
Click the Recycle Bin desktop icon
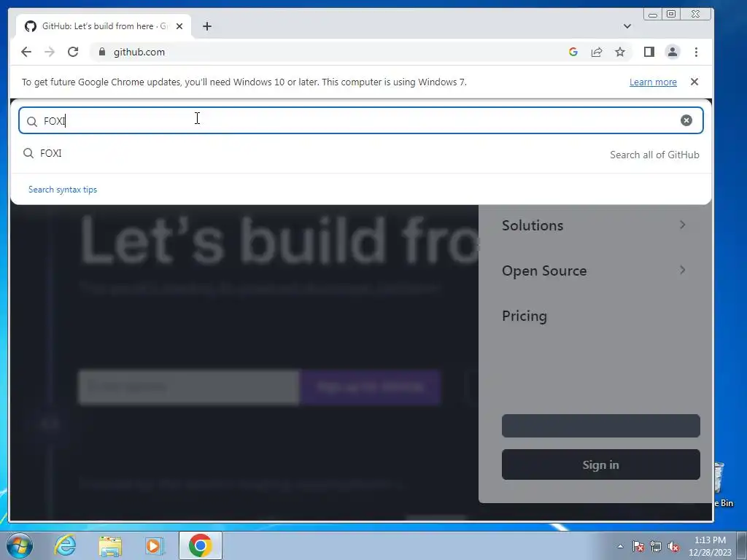(x=723, y=483)
